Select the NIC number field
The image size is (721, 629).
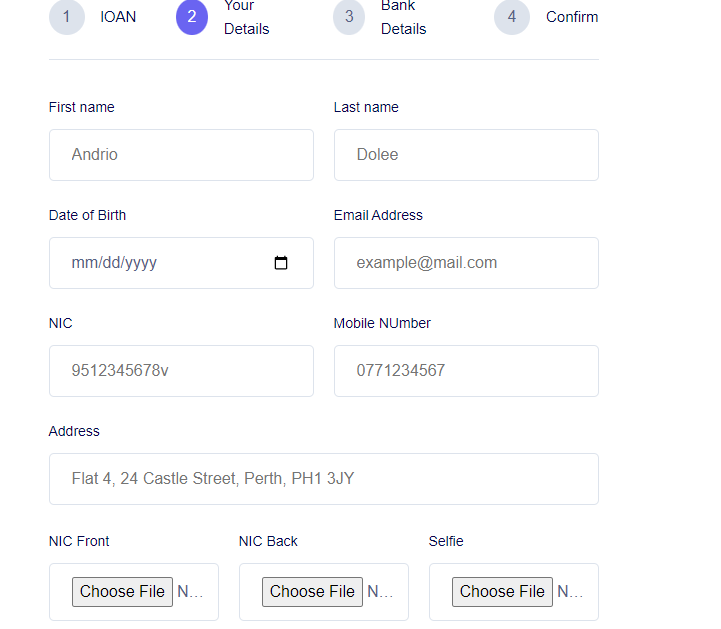point(181,371)
